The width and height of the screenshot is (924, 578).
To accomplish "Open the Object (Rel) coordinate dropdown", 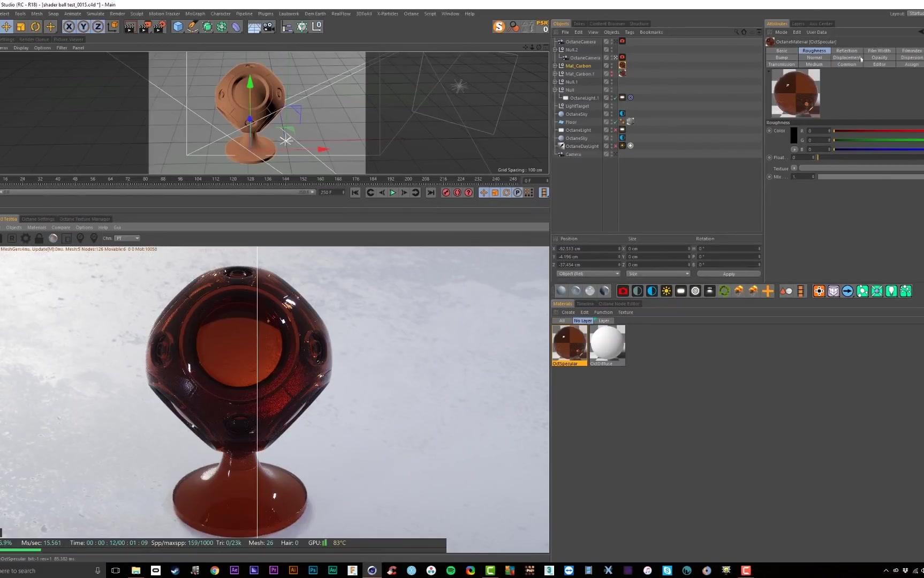I will [588, 274].
